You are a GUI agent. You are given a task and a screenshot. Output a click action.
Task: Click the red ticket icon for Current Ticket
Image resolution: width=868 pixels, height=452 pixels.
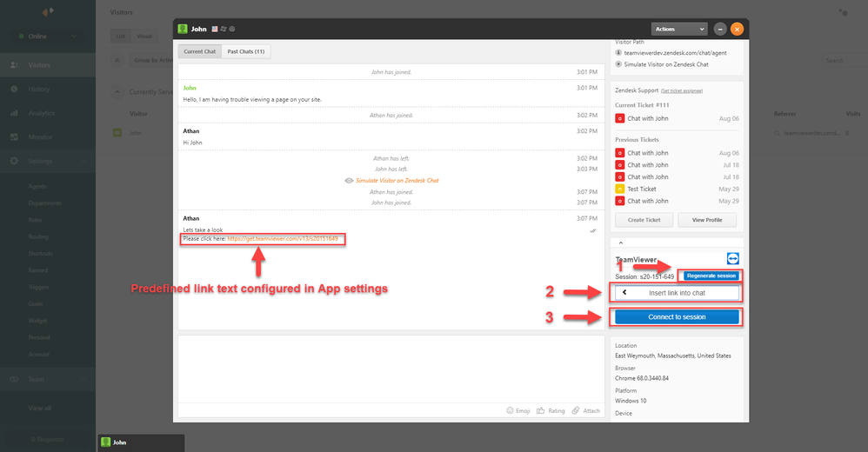(x=620, y=118)
